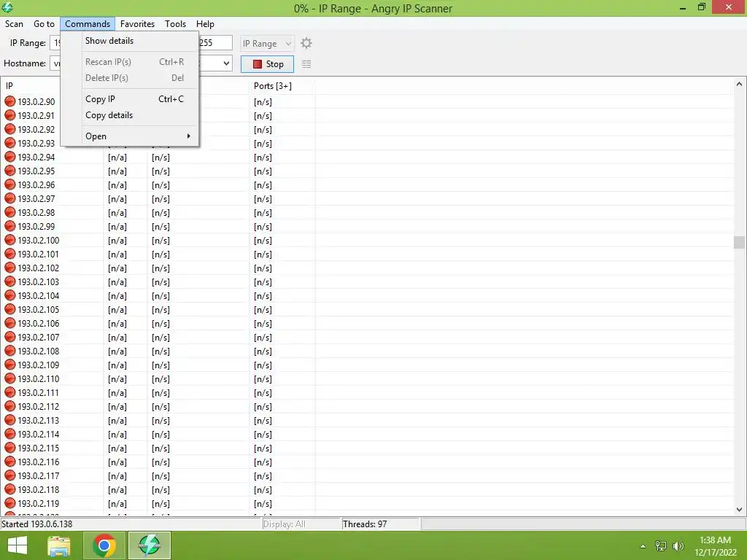Choose Copy IP in Commands menu
This screenshot has width=747, height=560.
point(138,99)
